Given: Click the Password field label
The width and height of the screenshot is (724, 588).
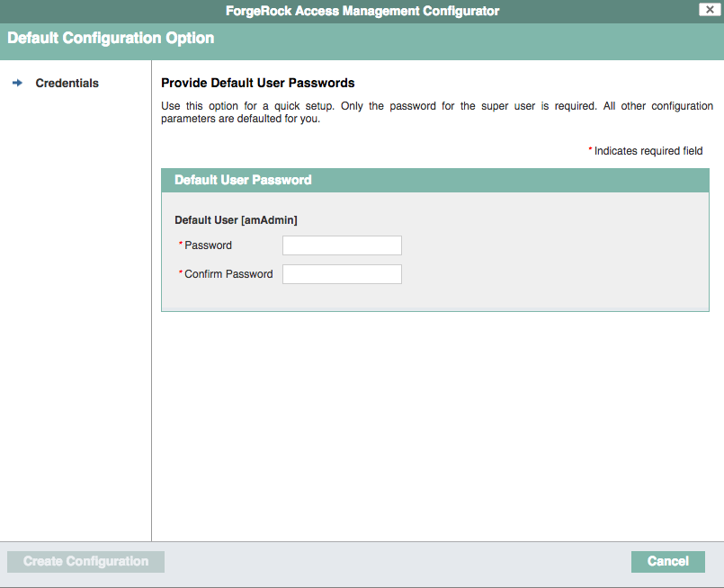Looking at the screenshot, I should click(x=207, y=245).
